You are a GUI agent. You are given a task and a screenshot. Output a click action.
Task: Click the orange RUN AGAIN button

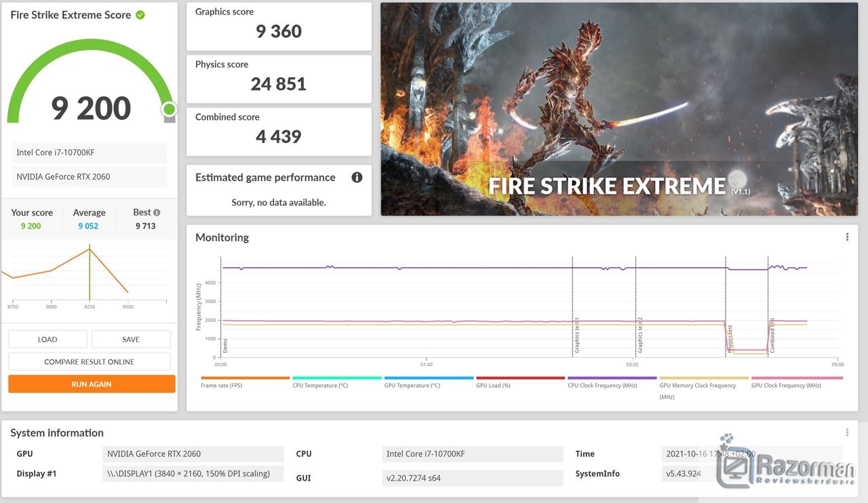point(92,384)
